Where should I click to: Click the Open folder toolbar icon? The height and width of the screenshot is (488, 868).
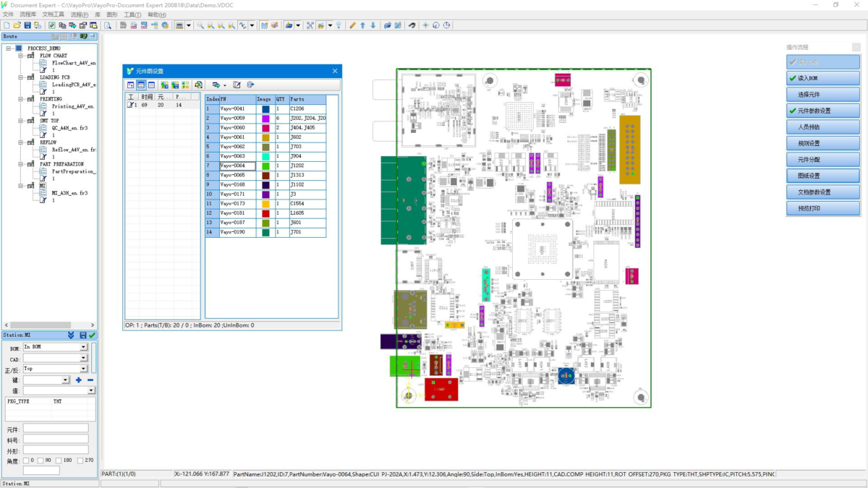click(17, 25)
